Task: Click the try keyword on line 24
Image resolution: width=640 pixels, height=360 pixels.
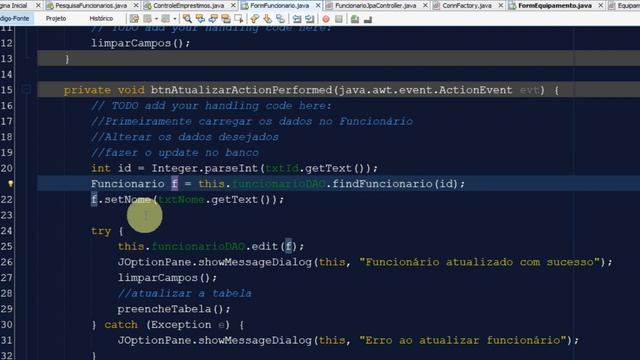Action: [x=101, y=231]
